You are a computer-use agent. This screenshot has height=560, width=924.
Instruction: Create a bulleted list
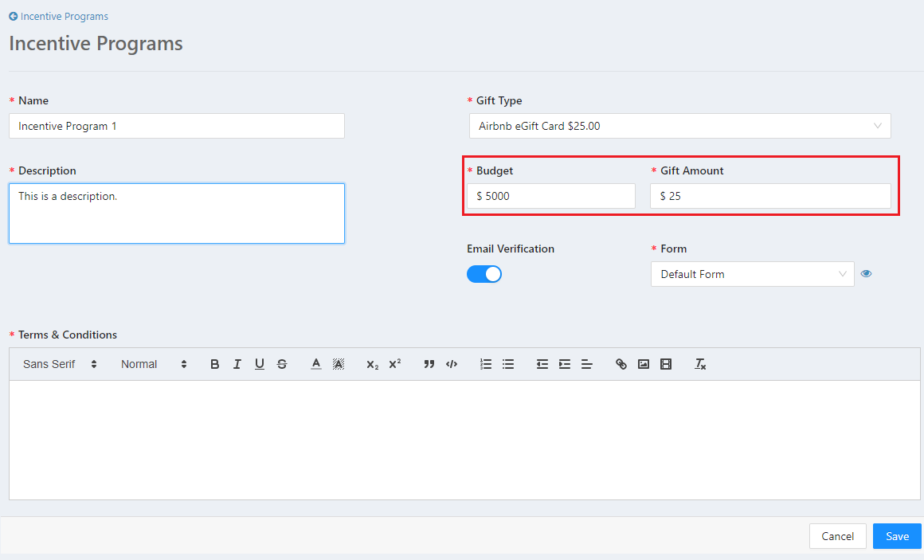508,364
